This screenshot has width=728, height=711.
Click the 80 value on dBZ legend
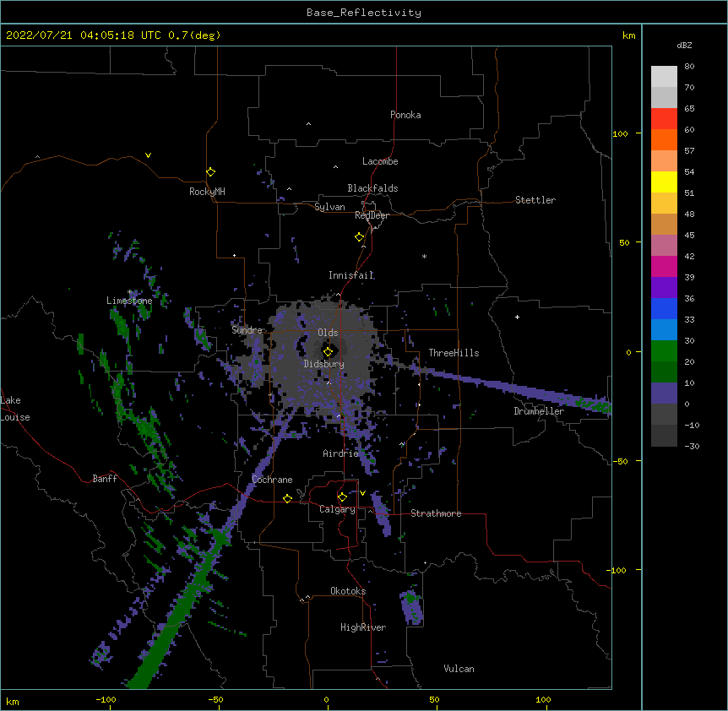pyautogui.click(x=689, y=66)
